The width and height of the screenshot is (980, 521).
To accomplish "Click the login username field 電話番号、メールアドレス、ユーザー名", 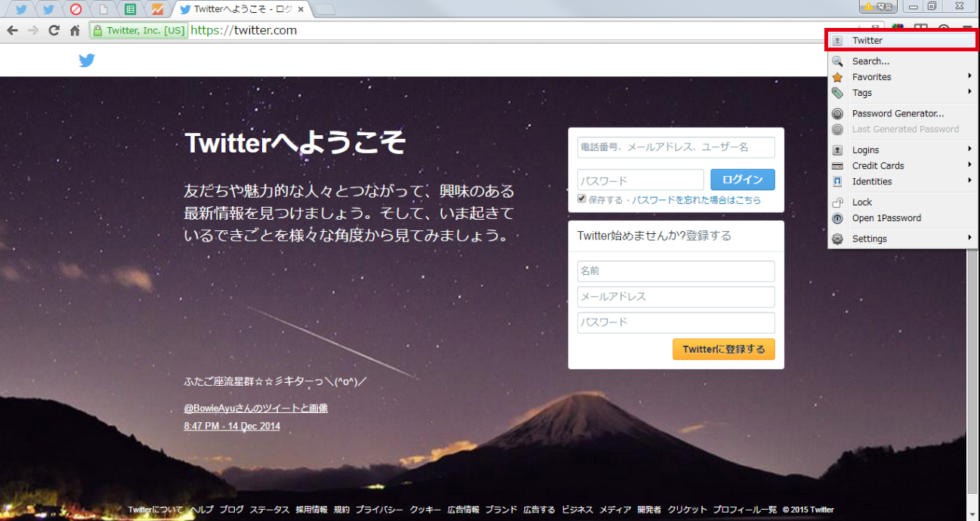I will coord(676,147).
